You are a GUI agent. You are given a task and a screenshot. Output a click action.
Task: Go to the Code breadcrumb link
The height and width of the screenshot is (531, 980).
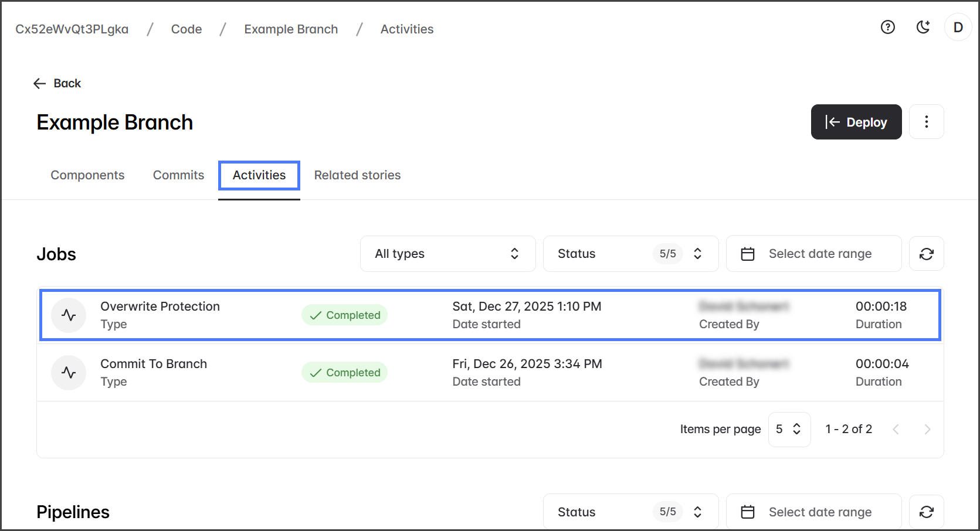point(186,29)
